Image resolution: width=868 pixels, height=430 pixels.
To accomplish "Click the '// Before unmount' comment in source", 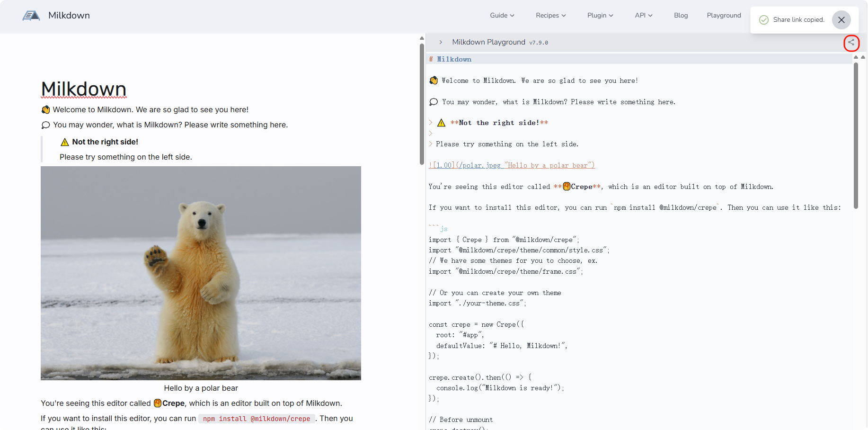I will pos(461,420).
